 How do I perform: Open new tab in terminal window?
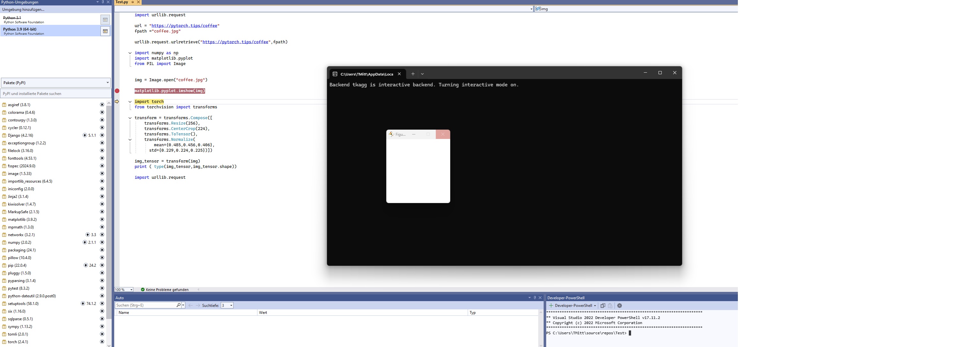(413, 74)
